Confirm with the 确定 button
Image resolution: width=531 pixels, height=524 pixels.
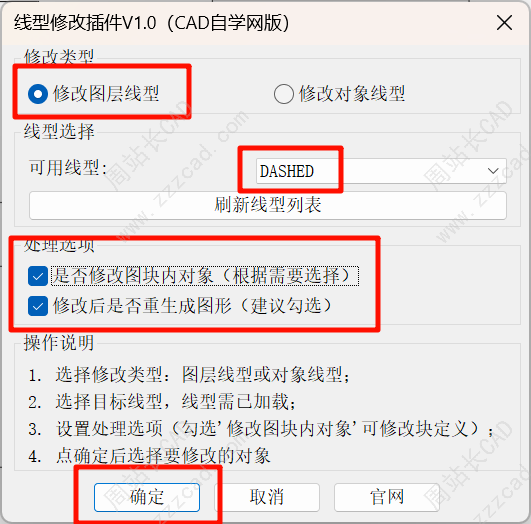(147, 497)
